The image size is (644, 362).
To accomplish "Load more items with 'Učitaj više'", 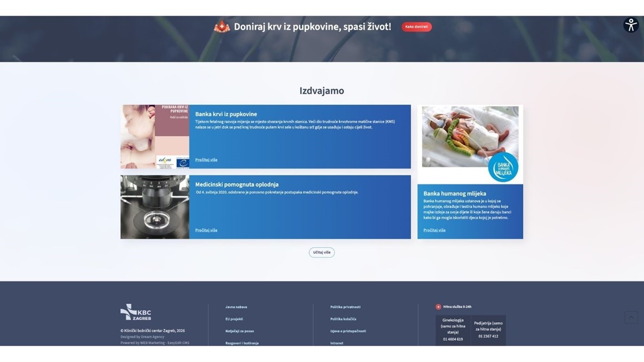I will [322, 252].
